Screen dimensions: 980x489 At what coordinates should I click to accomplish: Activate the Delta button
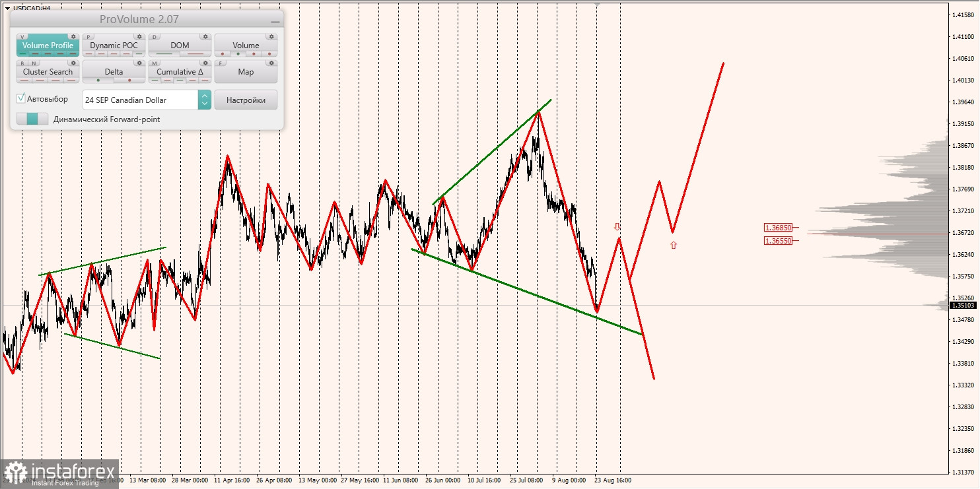coord(114,71)
